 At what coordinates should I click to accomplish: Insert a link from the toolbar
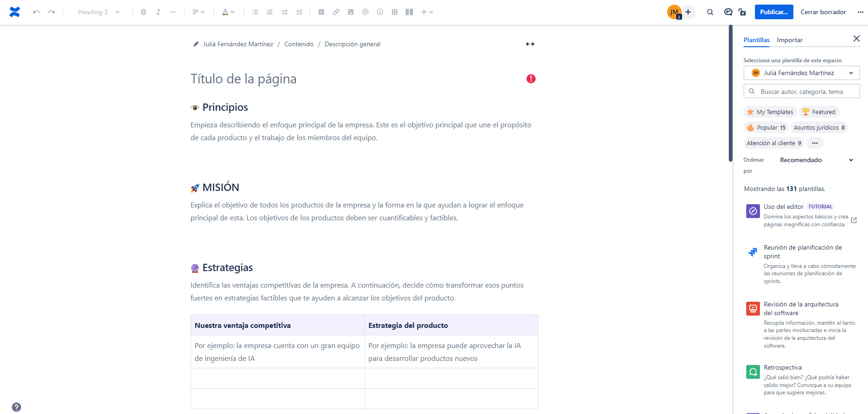pyautogui.click(x=336, y=12)
